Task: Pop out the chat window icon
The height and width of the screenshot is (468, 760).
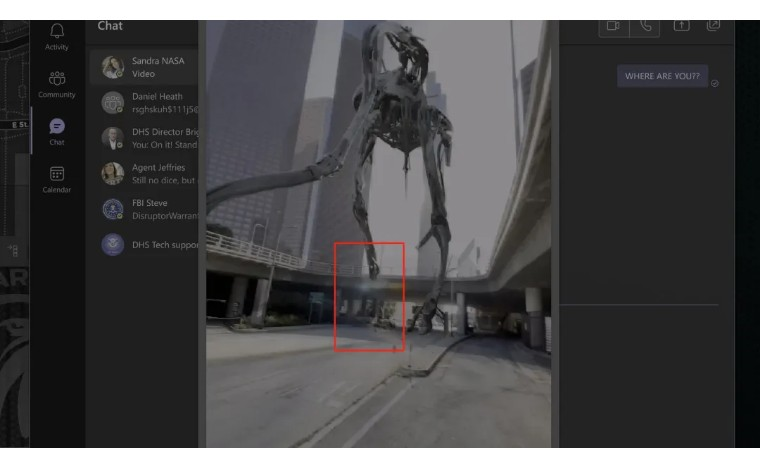Action: coord(713,26)
